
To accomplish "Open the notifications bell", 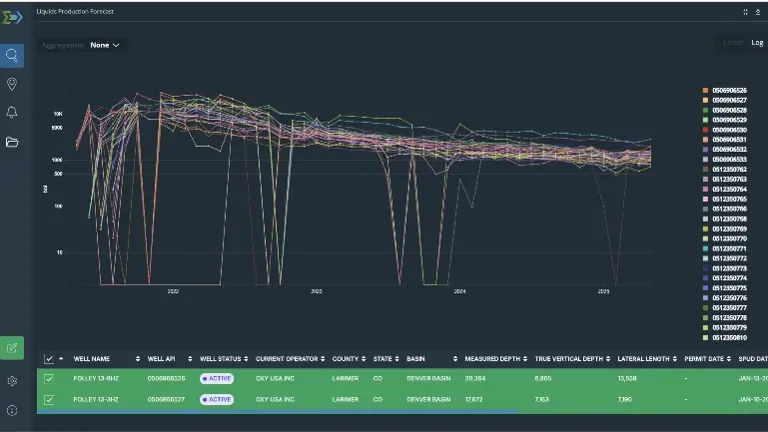I will click(12, 112).
